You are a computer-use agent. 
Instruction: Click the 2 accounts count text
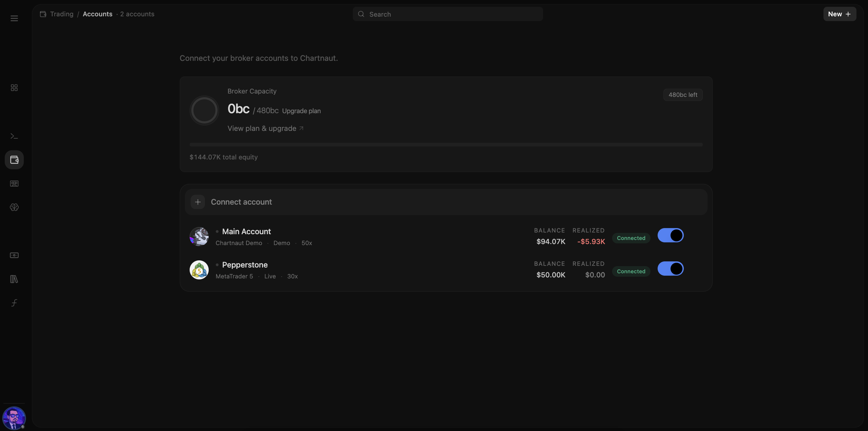pyautogui.click(x=137, y=14)
